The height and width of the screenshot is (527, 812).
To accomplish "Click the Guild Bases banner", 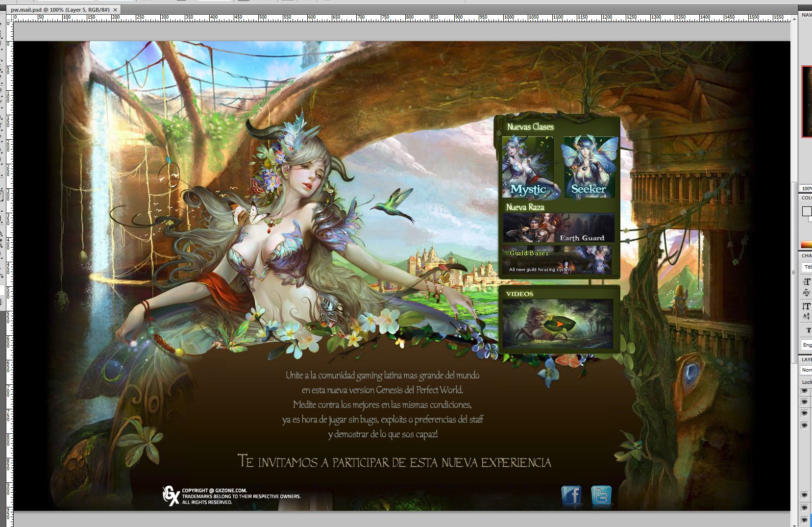I will tap(557, 260).
